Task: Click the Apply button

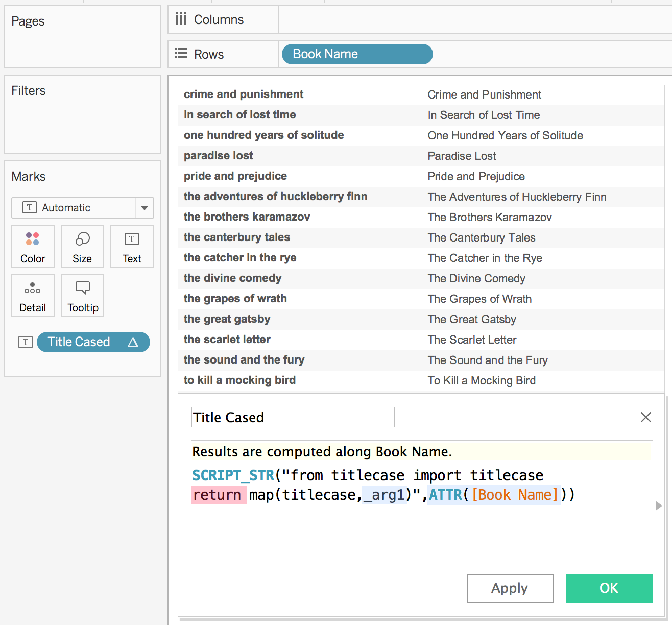Action: [x=510, y=588]
